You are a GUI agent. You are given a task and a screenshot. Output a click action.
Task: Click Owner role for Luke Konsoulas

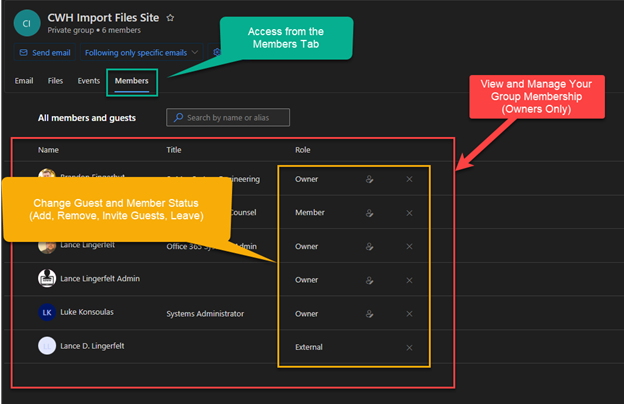coord(306,314)
